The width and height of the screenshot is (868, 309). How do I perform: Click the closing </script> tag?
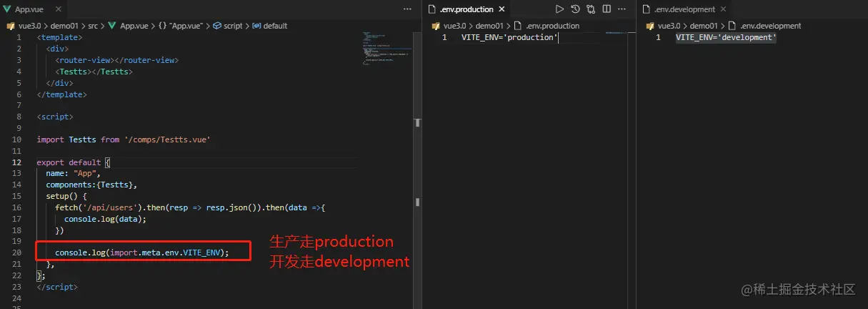57,287
